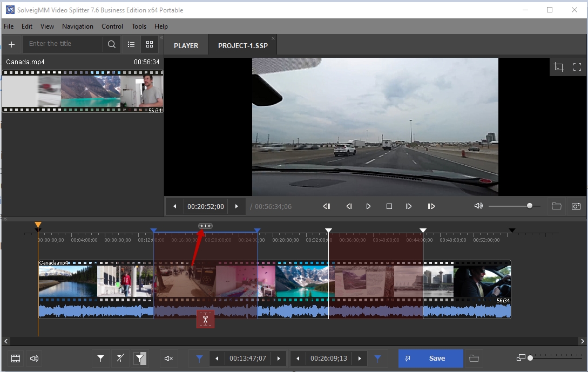Click the plus icon to add media
Screen dimensions: 588x372
[x=11, y=44]
